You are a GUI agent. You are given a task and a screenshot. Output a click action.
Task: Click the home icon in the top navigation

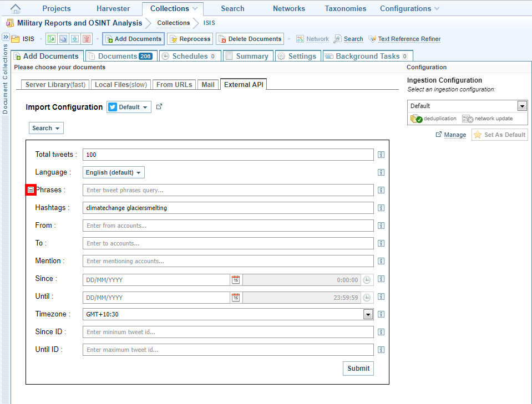coord(16,8)
